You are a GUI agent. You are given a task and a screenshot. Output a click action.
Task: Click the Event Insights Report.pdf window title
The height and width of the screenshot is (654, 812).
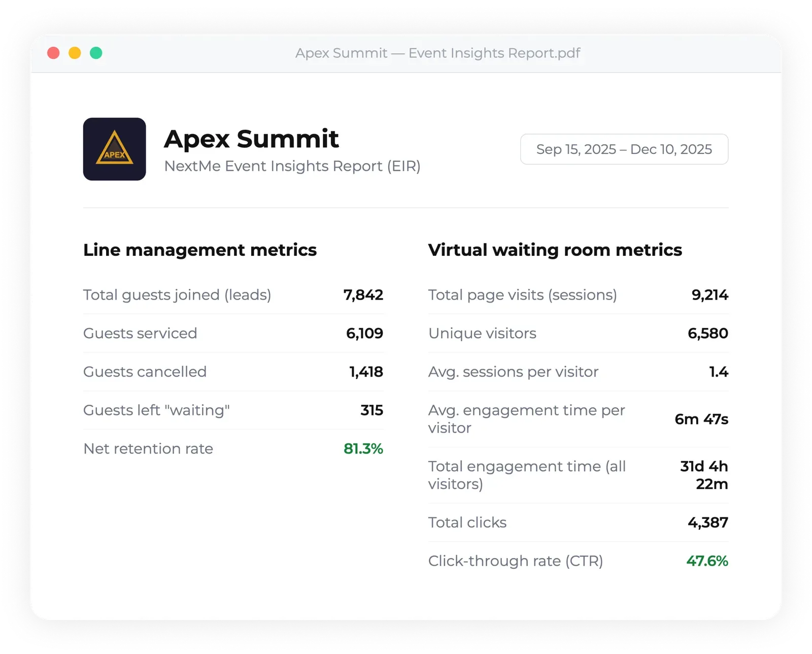pyautogui.click(x=437, y=53)
